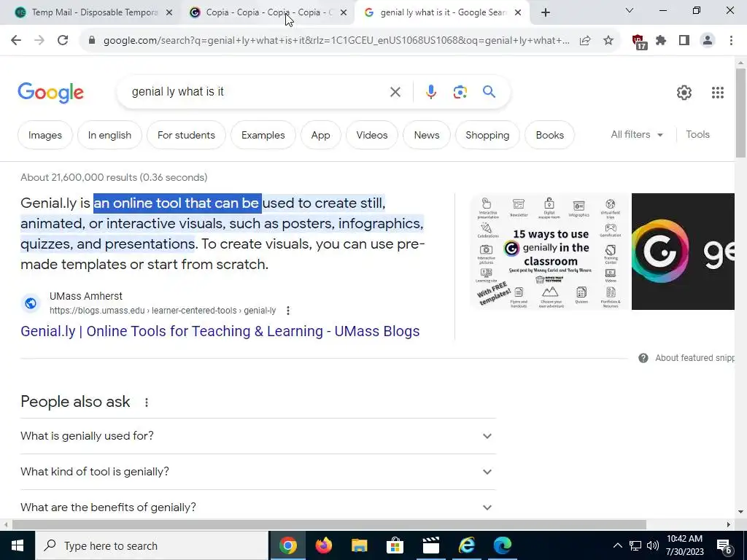The width and height of the screenshot is (747, 560).
Task: Close the Temp Mail tab
Action: tap(169, 13)
